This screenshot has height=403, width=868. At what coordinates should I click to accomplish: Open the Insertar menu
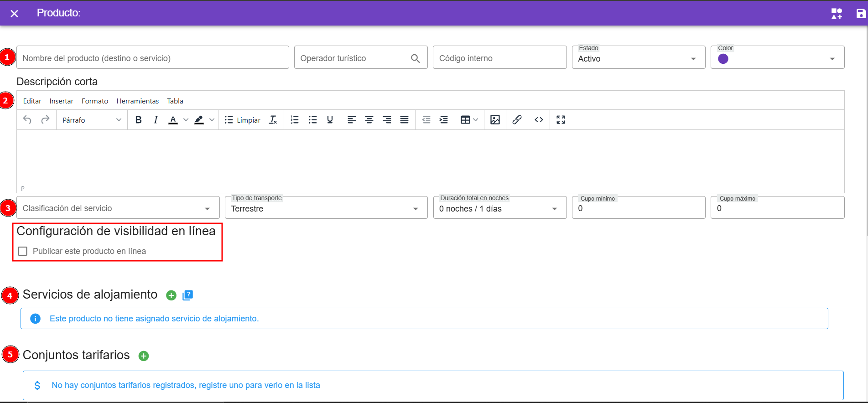pos(62,101)
